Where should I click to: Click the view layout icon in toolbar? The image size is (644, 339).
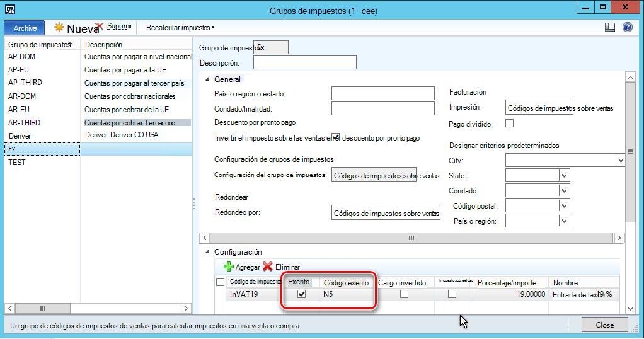click(610, 27)
